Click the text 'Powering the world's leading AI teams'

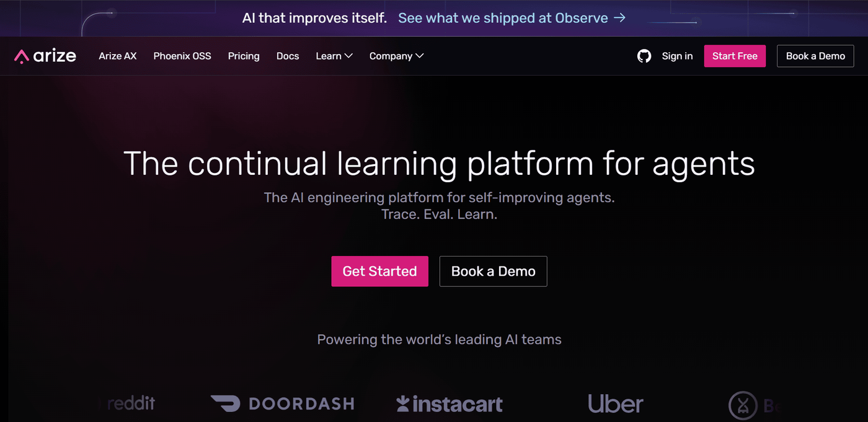[439, 340]
